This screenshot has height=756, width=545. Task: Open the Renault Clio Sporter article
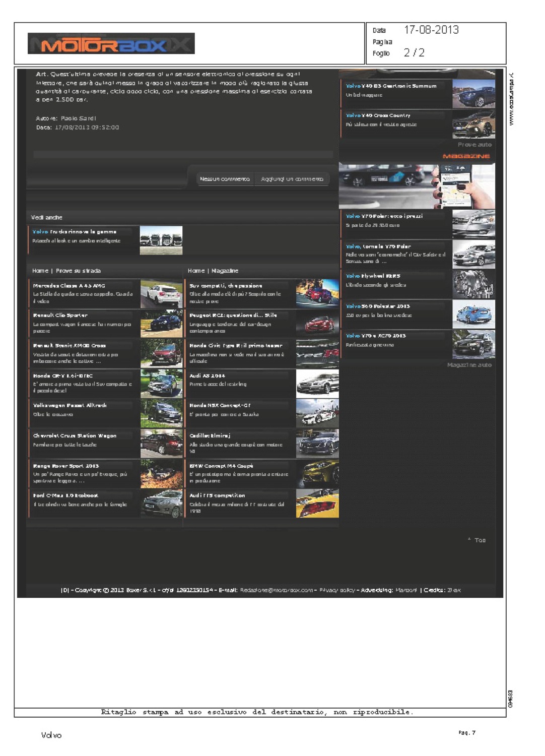tap(60, 316)
